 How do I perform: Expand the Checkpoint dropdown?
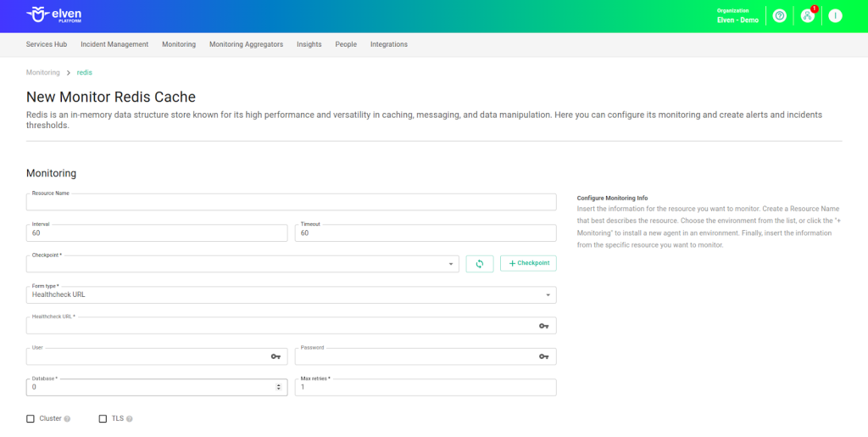(450, 265)
